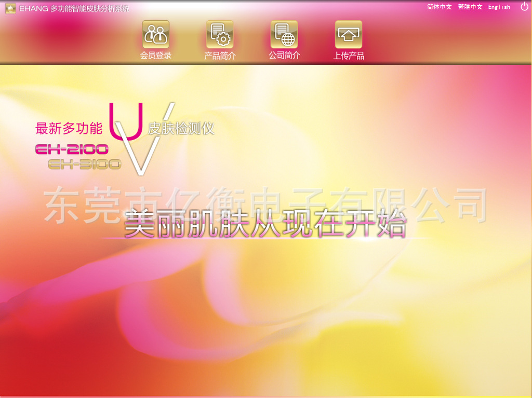Viewport: 532px width, 398px height.
Task: Click the EHANG app logo icon
Action: point(10,8)
